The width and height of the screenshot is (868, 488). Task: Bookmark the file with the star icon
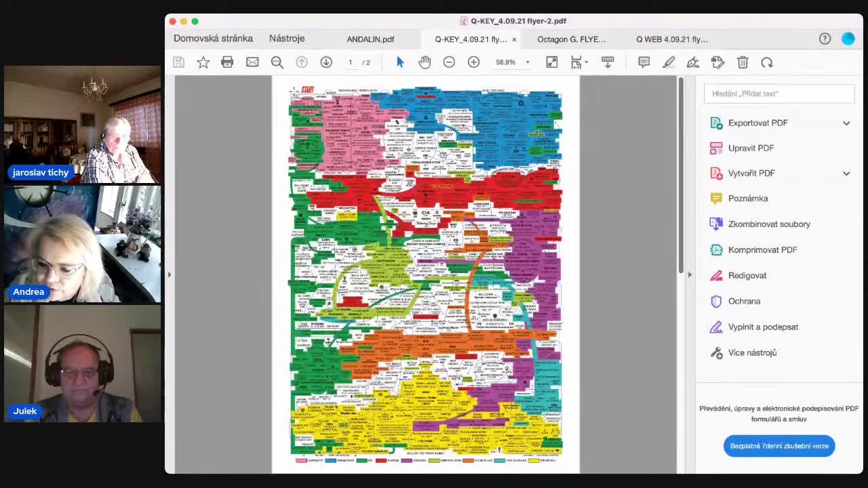pyautogui.click(x=203, y=62)
